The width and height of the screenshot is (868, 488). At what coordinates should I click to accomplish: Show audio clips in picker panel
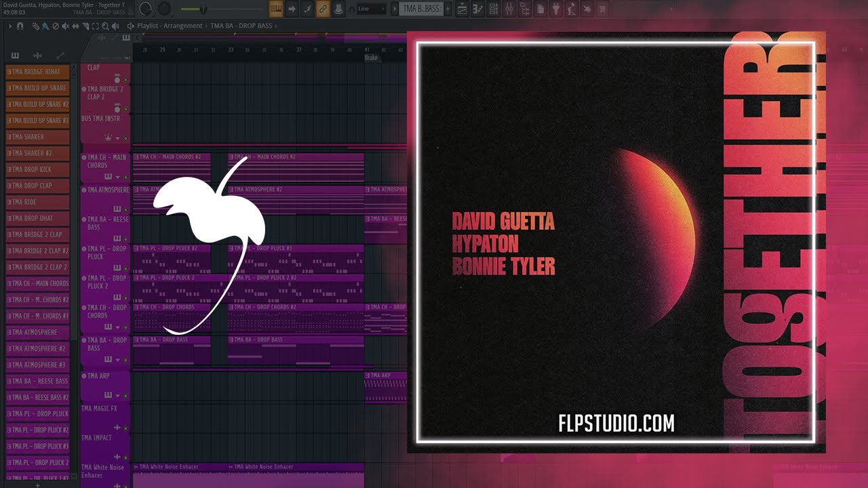click(x=37, y=56)
